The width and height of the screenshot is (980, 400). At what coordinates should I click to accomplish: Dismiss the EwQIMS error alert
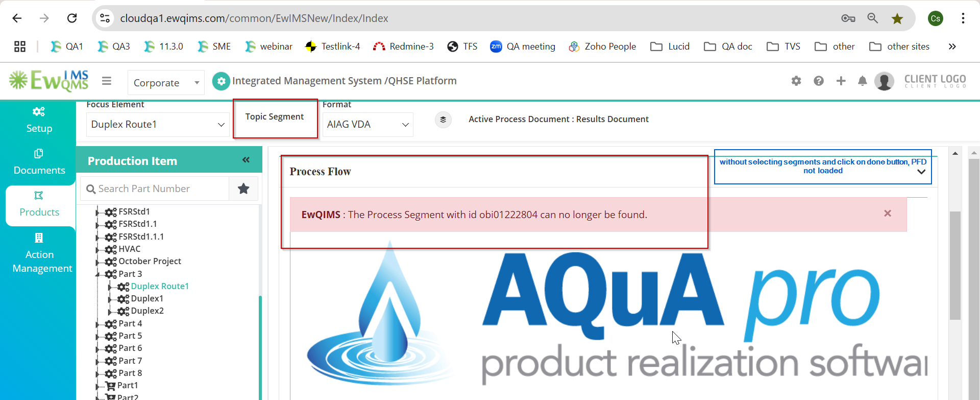[x=888, y=214]
